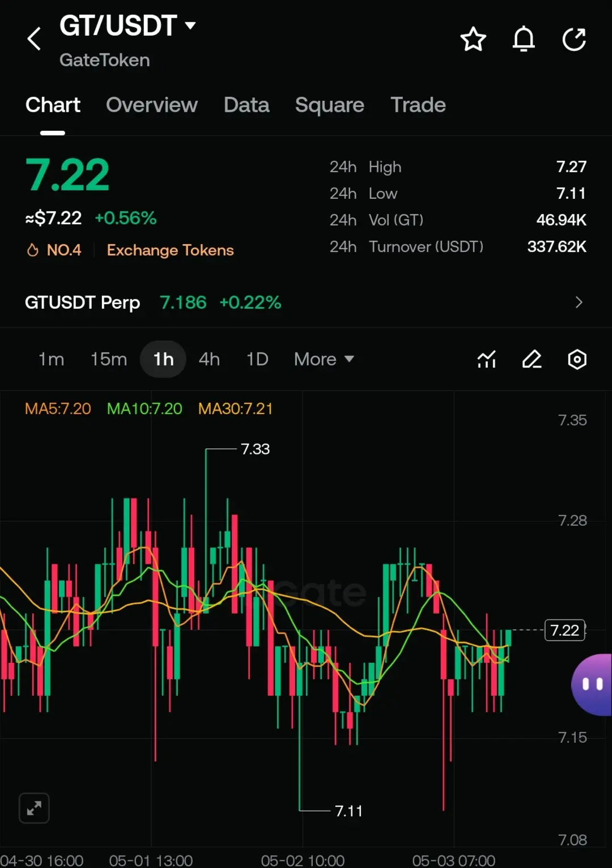The image size is (612, 868).
Task: Switch to the Trade tab
Action: click(x=418, y=105)
